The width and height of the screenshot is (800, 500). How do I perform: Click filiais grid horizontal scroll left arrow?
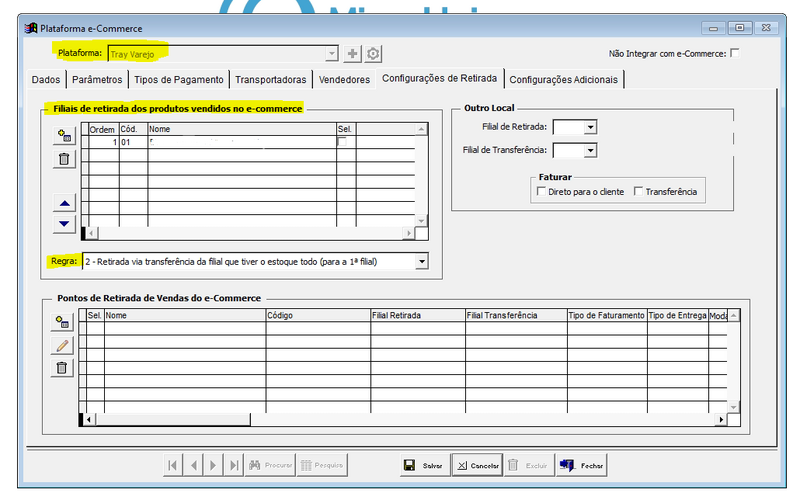(91, 233)
